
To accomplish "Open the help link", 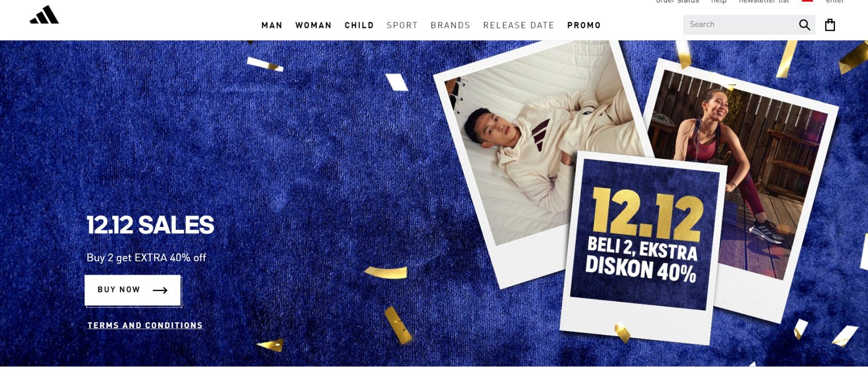I will 719,1.
